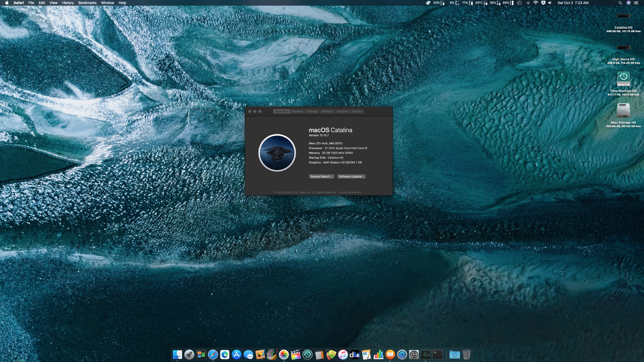
Task: Open the License Agreement link
Action: coord(349,192)
